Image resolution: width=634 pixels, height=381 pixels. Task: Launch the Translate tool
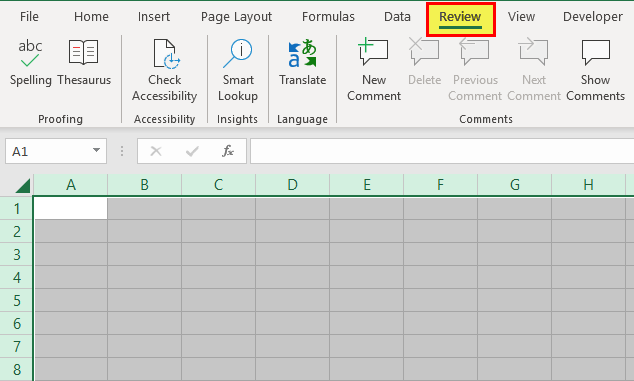coord(302,63)
